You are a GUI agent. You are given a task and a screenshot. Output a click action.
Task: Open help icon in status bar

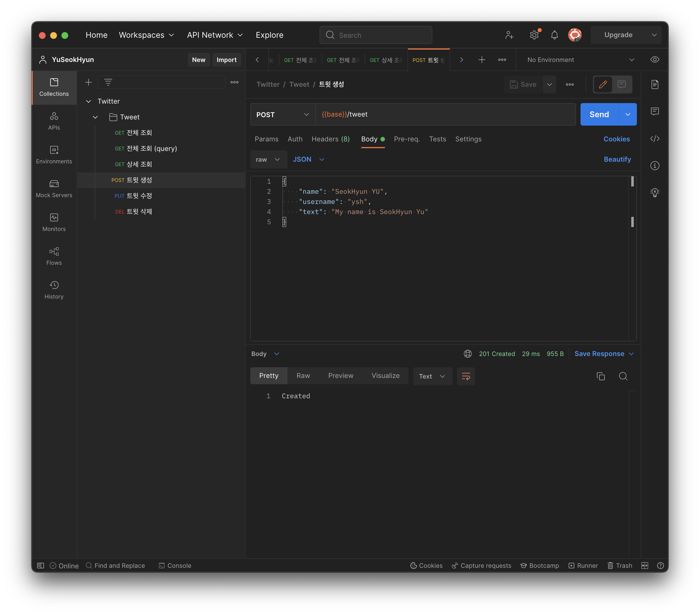(660, 565)
